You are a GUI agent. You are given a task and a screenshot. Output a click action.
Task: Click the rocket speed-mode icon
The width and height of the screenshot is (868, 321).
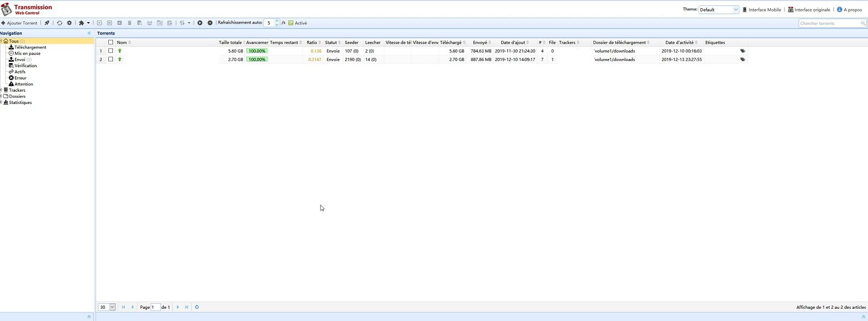point(47,23)
